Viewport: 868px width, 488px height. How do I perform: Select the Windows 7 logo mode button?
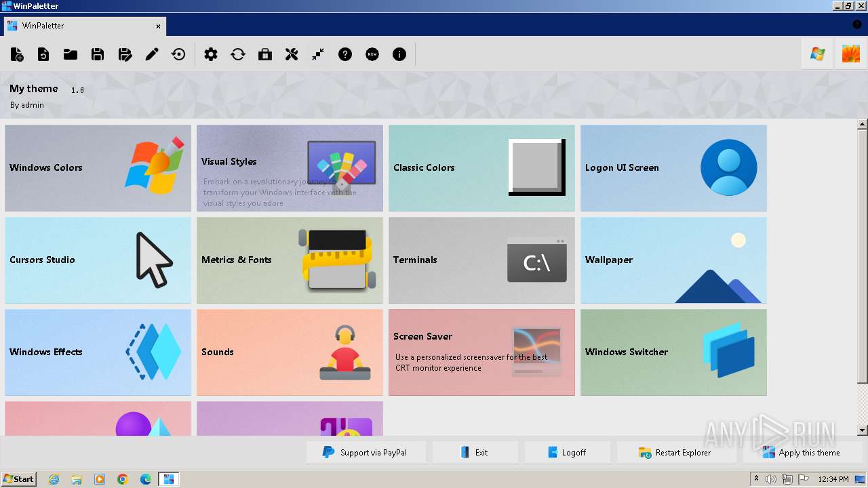click(818, 54)
